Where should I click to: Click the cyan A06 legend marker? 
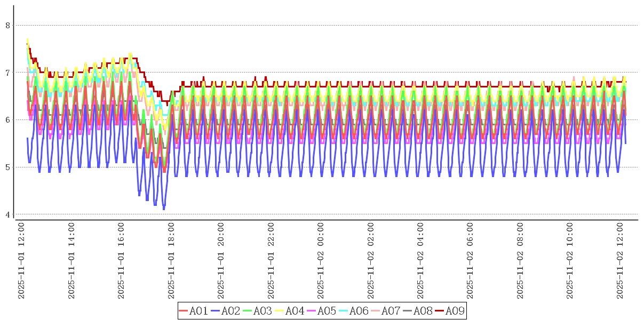pos(345,311)
